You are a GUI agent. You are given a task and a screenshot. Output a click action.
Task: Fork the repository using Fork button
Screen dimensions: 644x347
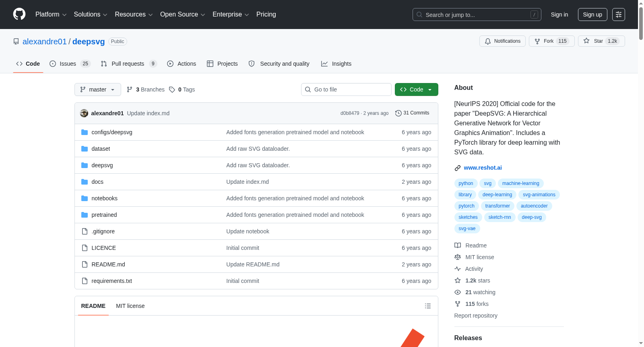[551, 41]
